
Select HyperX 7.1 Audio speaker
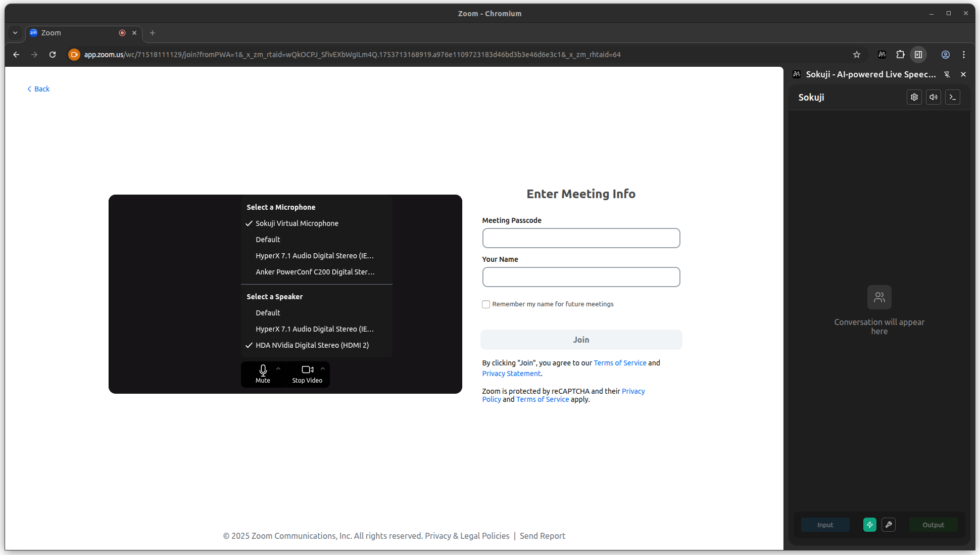pyautogui.click(x=317, y=329)
